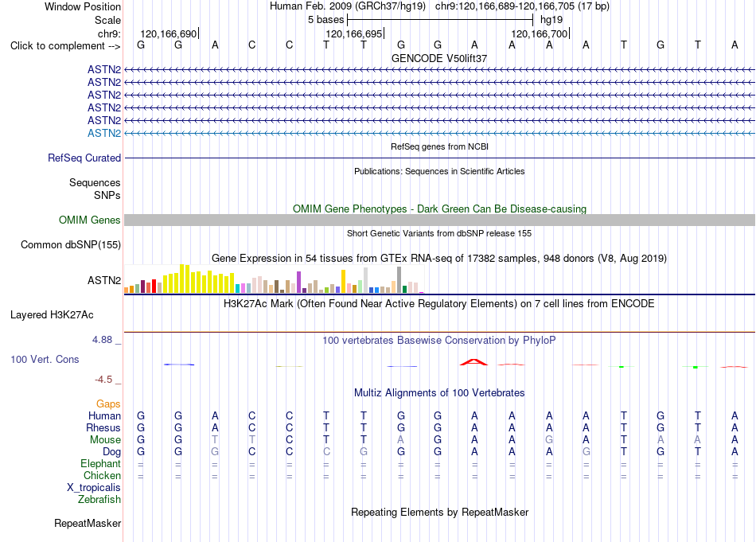Image resolution: width=756 pixels, height=542 pixels.
Task: Click the tall dark gray GTEx expression bar
Action: pyautogui.click(x=399, y=279)
